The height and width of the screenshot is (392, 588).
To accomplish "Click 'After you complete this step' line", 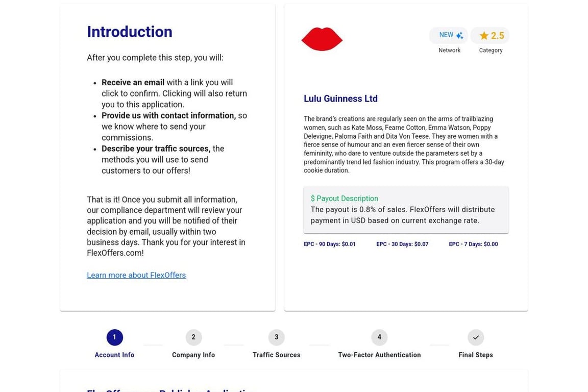I will pyautogui.click(x=155, y=58).
